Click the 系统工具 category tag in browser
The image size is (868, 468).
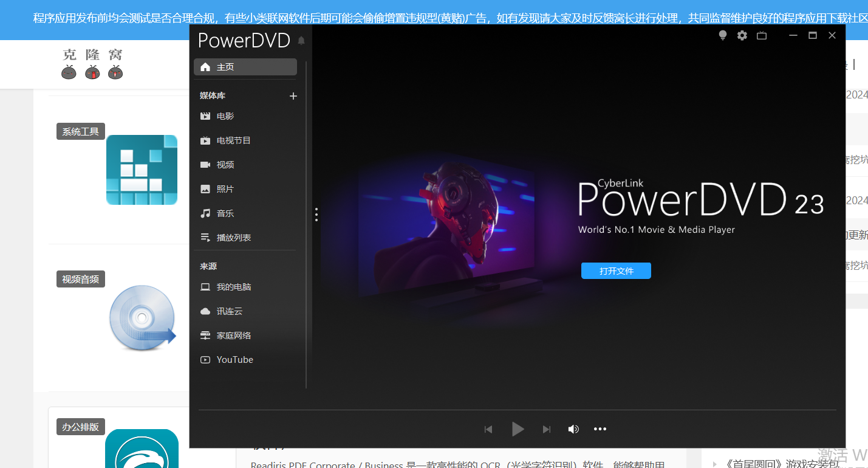pos(81,131)
